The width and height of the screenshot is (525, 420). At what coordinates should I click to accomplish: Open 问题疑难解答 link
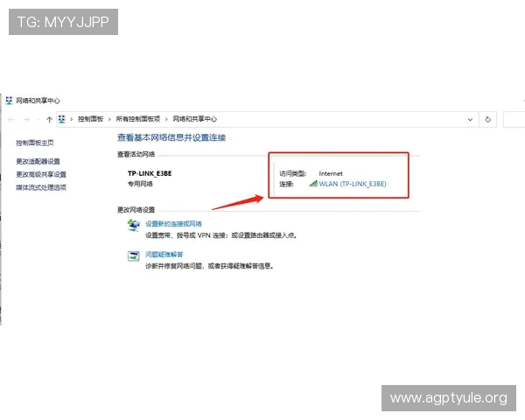164,255
